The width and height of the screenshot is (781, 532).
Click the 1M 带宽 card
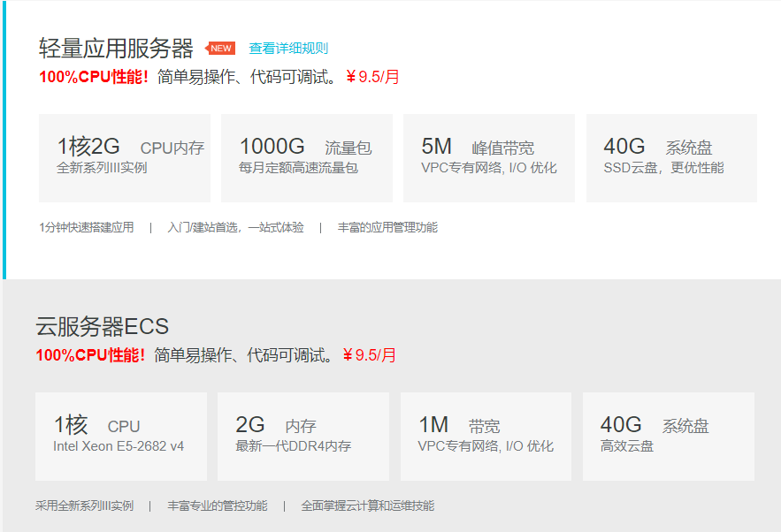coord(486,437)
